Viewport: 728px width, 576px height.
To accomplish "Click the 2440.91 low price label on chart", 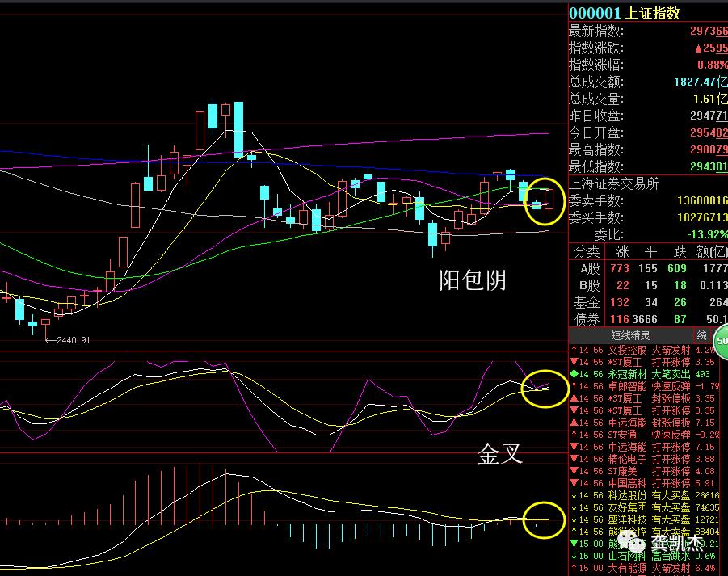I will click(73, 341).
